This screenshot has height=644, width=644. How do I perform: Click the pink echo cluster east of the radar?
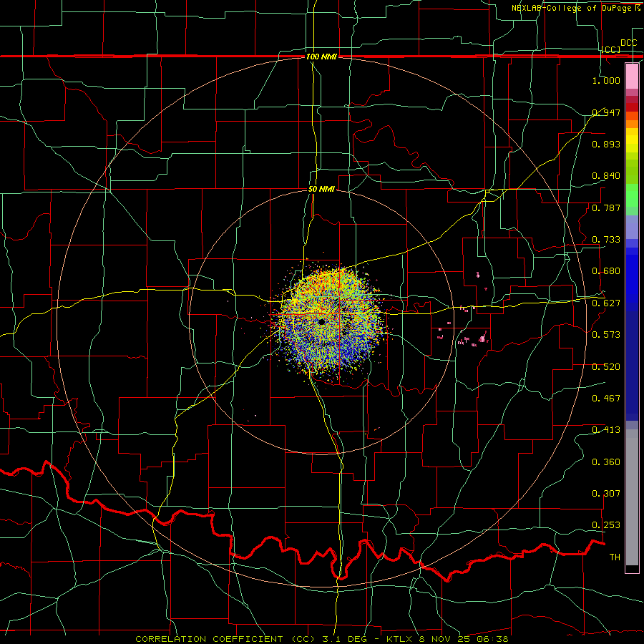(x=482, y=338)
